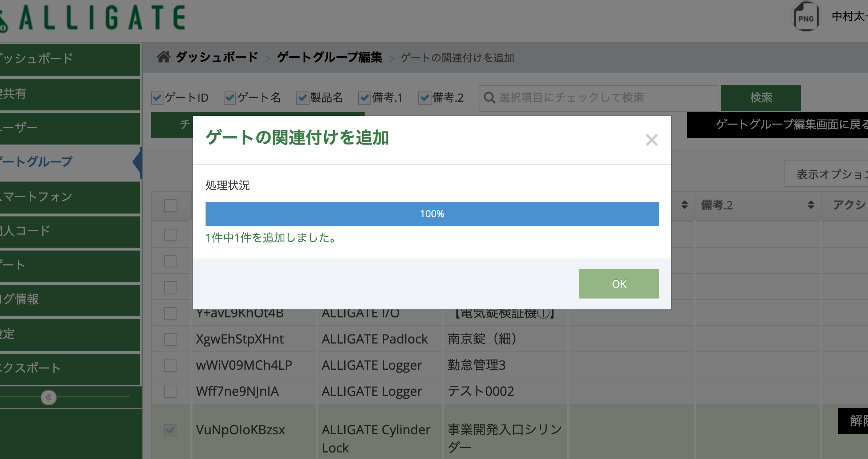The height and width of the screenshot is (459, 868).
Task: Open ゲートグループ編集 breadcrumb link
Action: 329,57
